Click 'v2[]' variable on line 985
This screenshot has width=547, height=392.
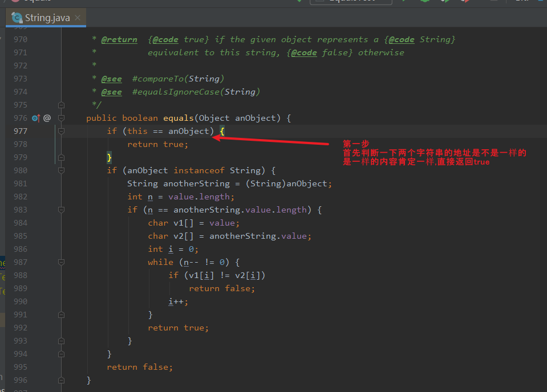(183, 236)
